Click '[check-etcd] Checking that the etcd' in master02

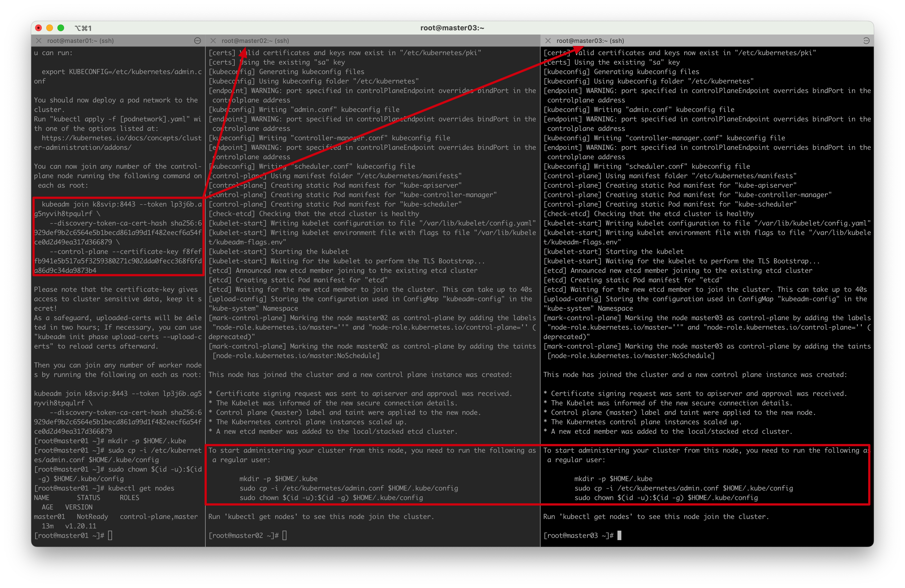[x=314, y=214]
